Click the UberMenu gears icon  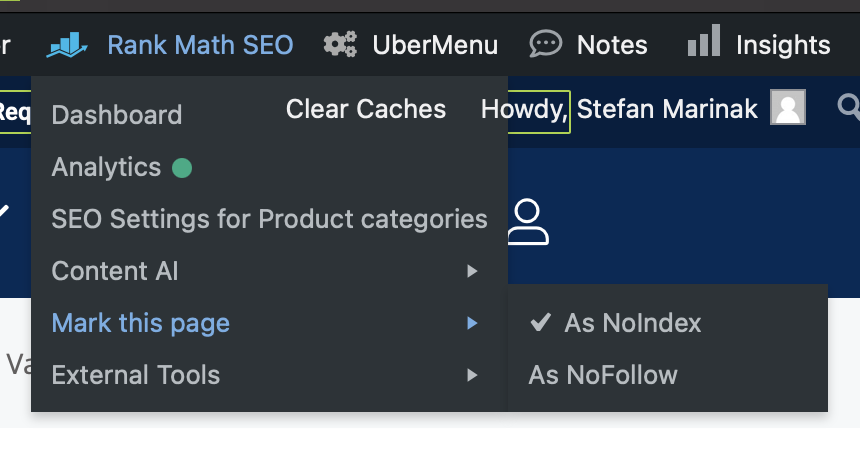(x=340, y=45)
